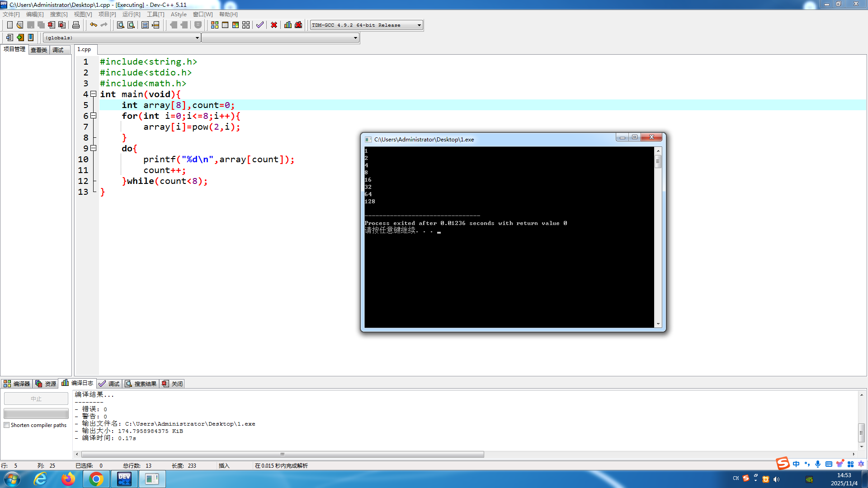Click the Compile icon with four colored squares
This screenshot has height=488, width=868.
click(215, 25)
